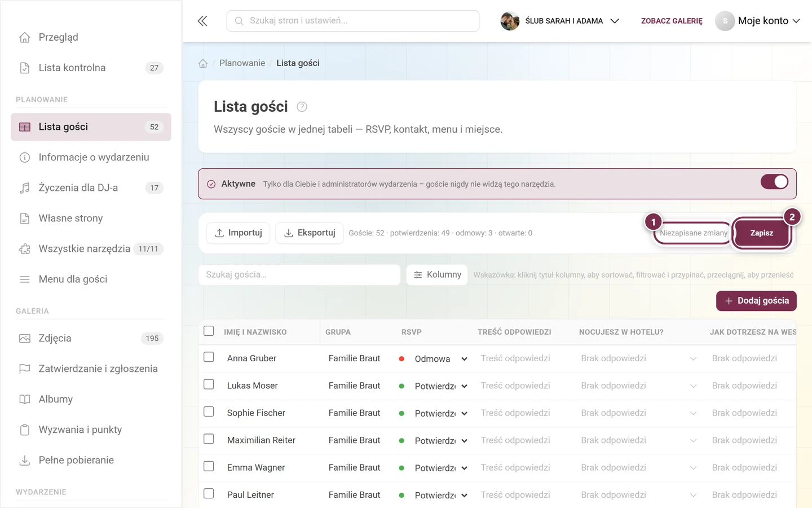Click the Własne strony page icon
Image resolution: width=812 pixels, height=508 pixels.
tap(25, 218)
